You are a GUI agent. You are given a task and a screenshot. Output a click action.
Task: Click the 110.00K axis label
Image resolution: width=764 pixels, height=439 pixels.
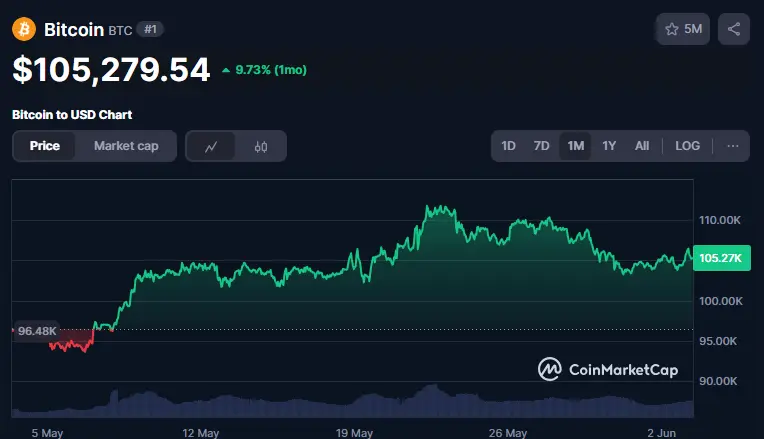pos(720,220)
